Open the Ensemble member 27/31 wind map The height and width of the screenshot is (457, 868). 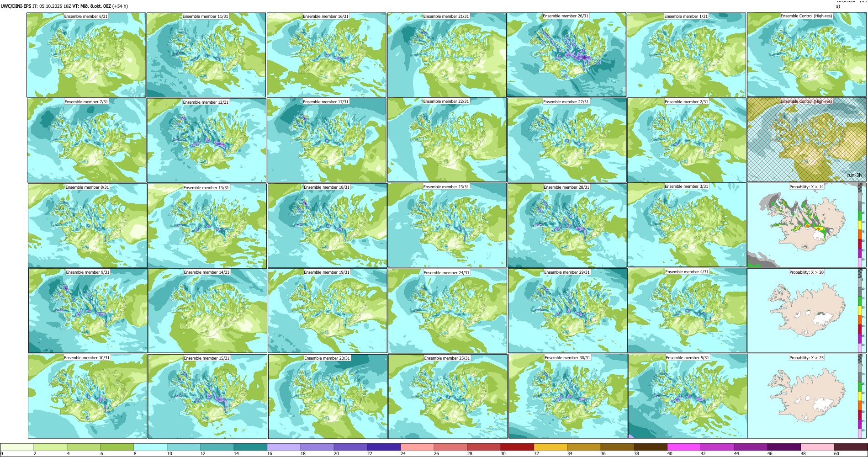567,140
